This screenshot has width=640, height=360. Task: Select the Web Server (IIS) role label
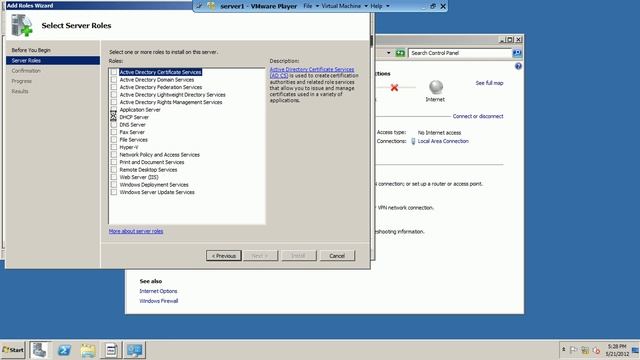139,177
